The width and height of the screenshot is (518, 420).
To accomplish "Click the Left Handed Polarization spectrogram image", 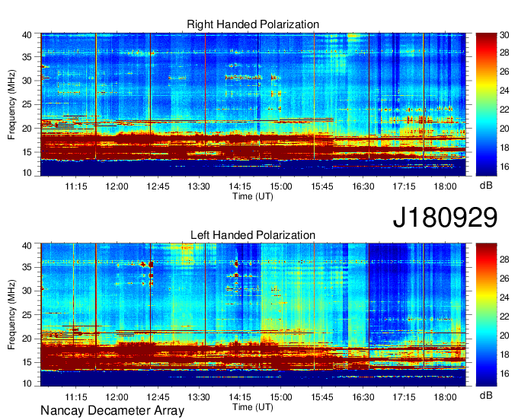I will pyautogui.click(x=253, y=314).
